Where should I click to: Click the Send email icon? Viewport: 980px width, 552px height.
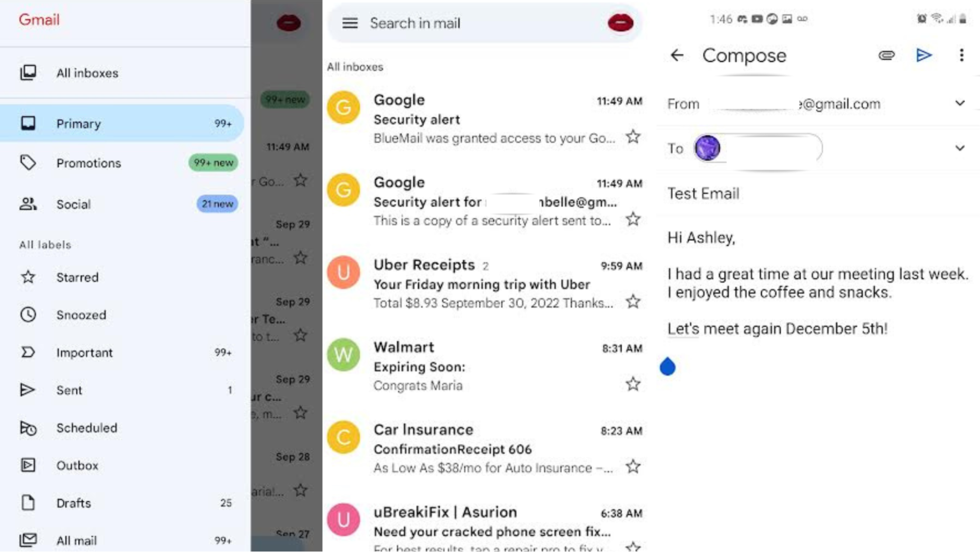point(924,54)
